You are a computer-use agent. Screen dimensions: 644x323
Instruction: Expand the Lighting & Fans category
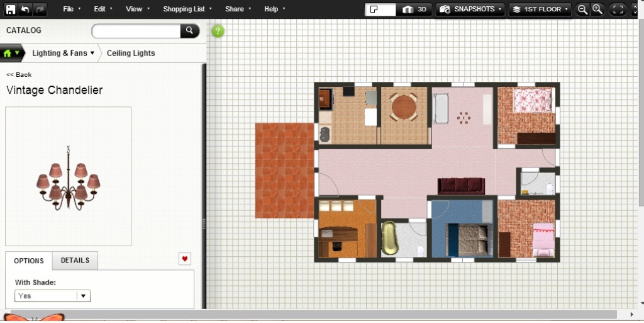pos(63,53)
